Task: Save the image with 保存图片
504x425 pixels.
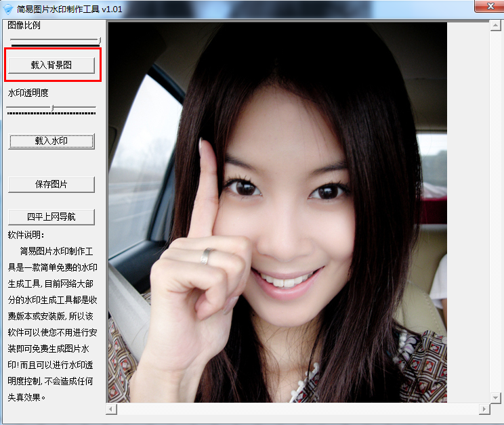Action: (51, 185)
